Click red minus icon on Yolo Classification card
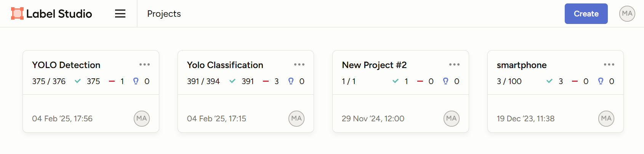 266,81
